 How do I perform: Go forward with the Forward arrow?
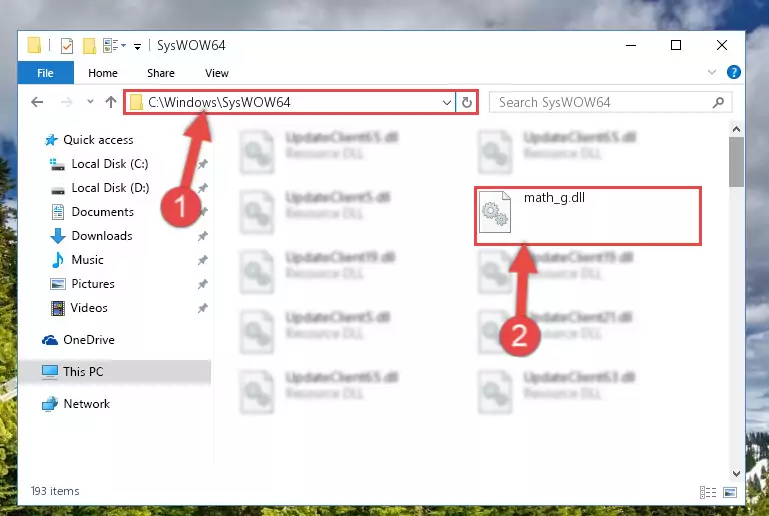pyautogui.click(x=67, y=102)
